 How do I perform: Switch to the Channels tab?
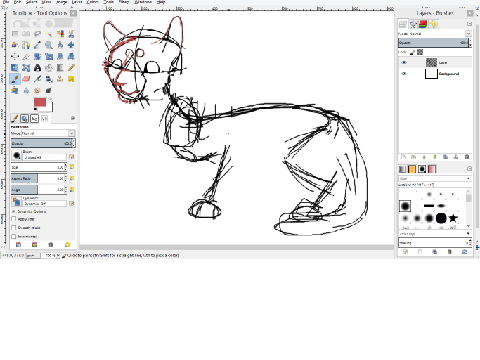tap(423, 24)
